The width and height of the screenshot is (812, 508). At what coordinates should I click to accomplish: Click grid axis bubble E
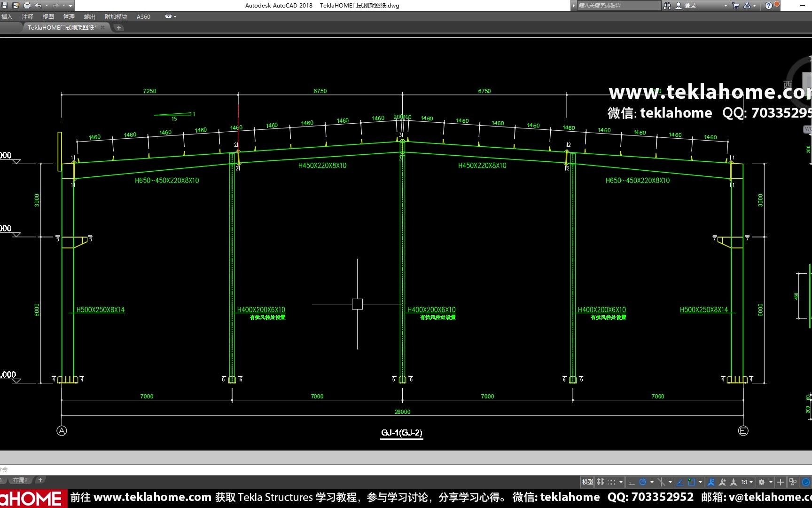(x=743, y=431)
